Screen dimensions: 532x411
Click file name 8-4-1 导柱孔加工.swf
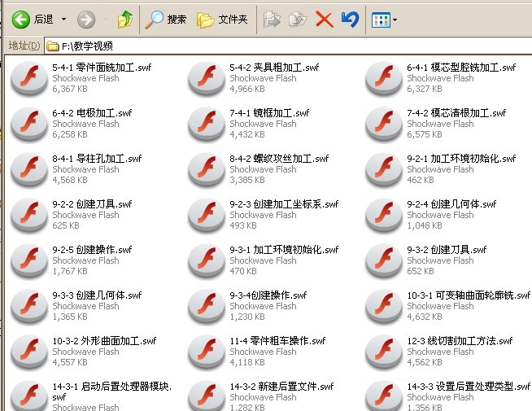point(97,159)
